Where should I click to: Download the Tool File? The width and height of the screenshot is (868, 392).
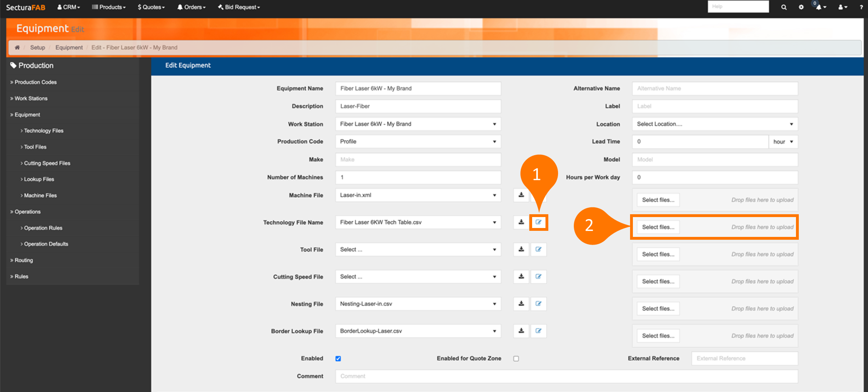point(521,249)
